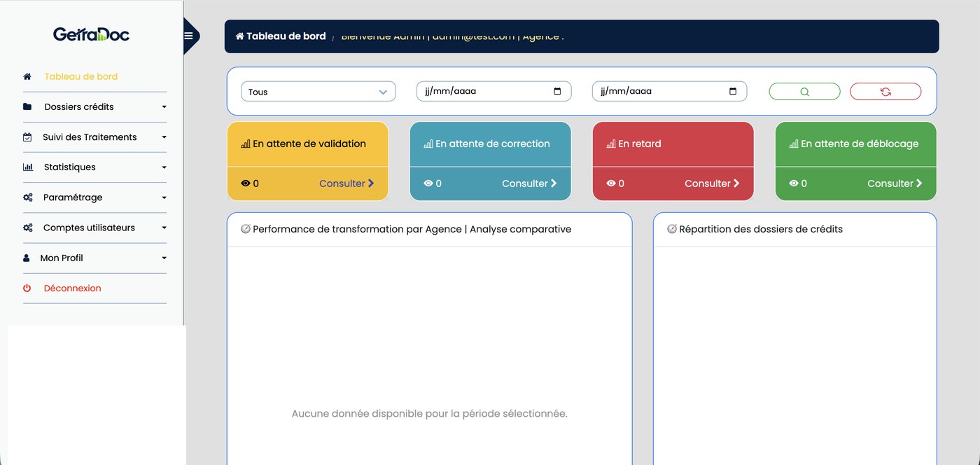Click the red refresh reset button
Viewport: 980px width, 465px height.
point(885,92)
